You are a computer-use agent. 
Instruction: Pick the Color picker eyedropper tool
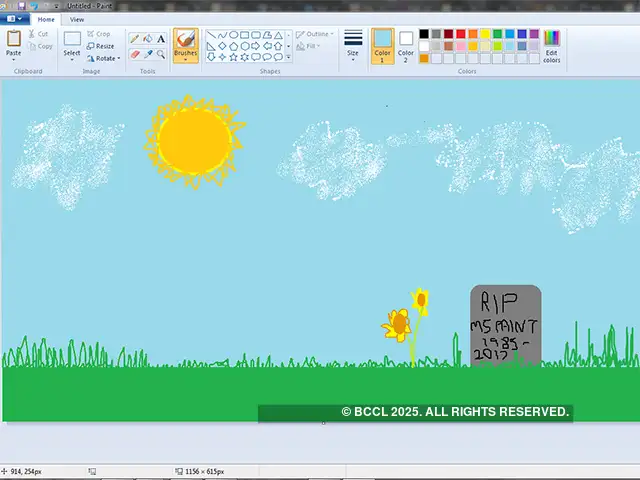coord(148,54)
